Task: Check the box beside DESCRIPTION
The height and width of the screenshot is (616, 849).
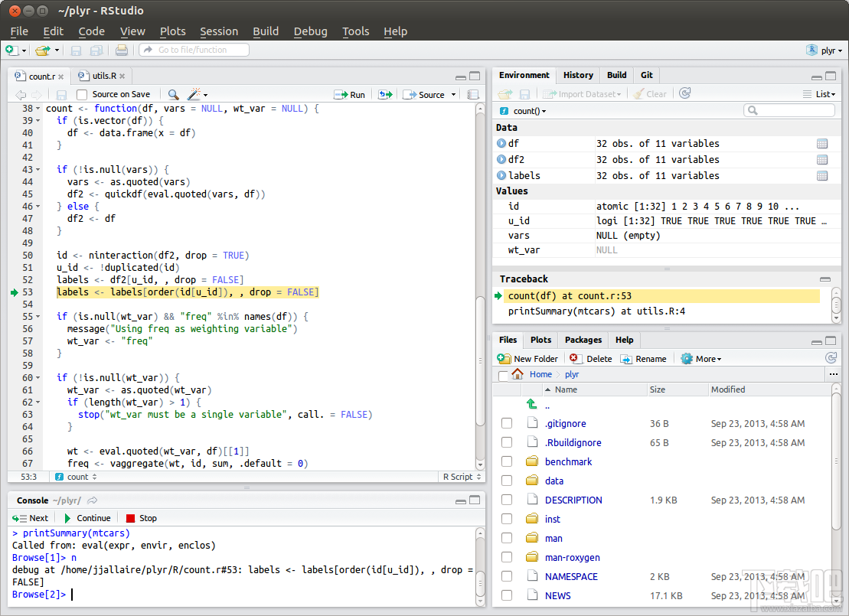Action: (x=507, y=500)
